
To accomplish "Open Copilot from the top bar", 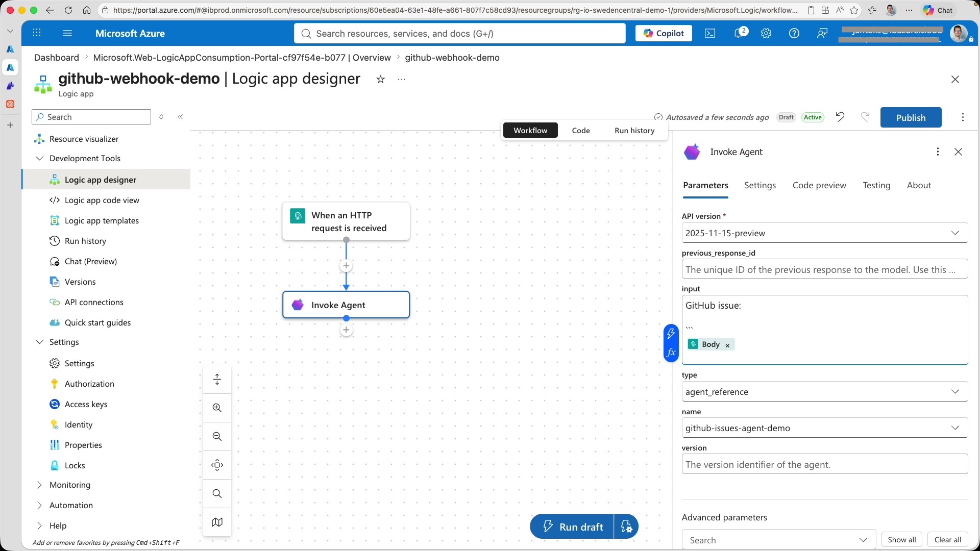I will [664, 33].
